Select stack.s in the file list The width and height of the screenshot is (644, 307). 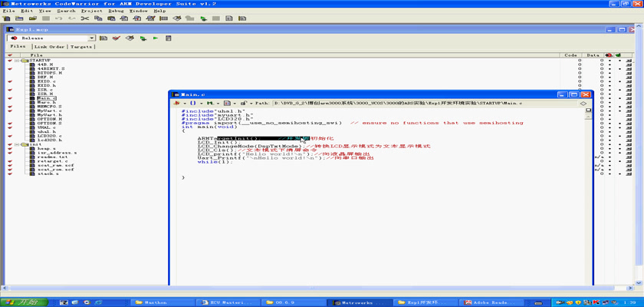[x=48, y=174]
